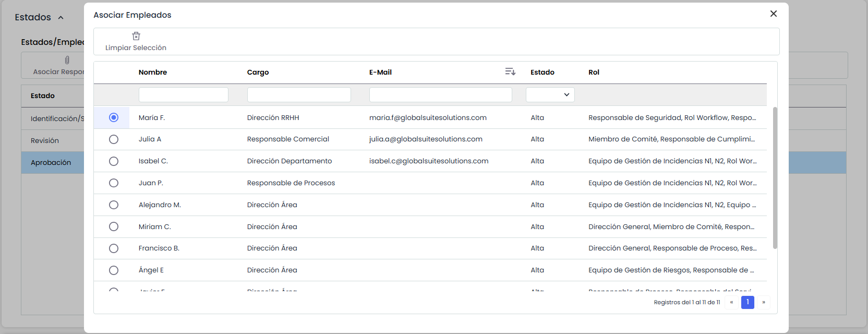Select Alejandro M. radio button
Viewport: 868px width, 334px height.
pyautogui.click(x=114, y=205)
